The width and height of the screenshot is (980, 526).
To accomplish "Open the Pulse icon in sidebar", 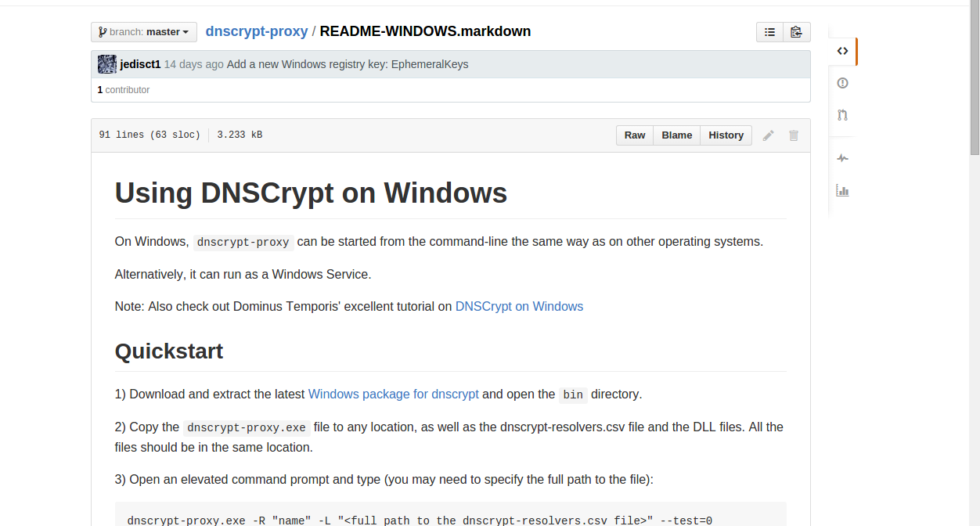I will (842, 158).
